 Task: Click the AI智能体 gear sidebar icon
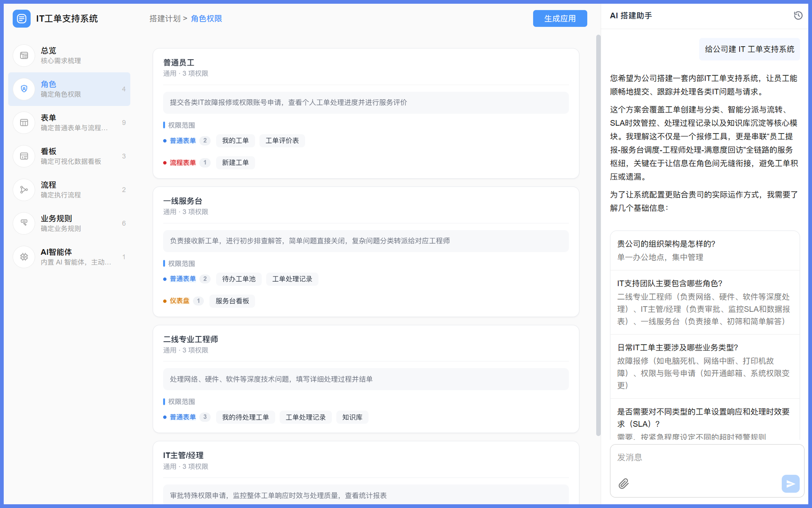coord(24,257)
